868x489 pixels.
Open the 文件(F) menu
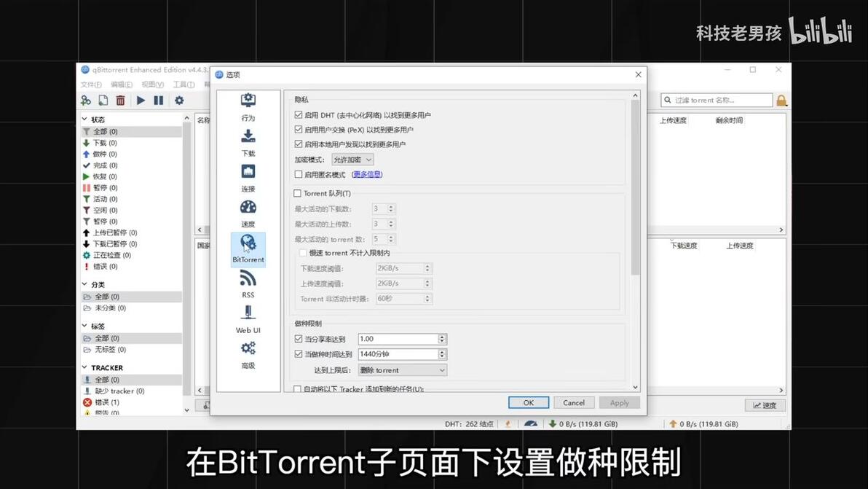coord(91,85)
